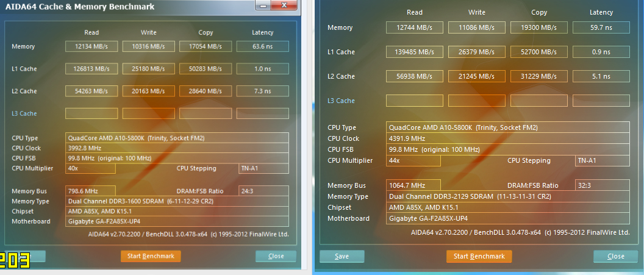
Task: Click the Motherboard field in the left window
Action: pos(177,221)
